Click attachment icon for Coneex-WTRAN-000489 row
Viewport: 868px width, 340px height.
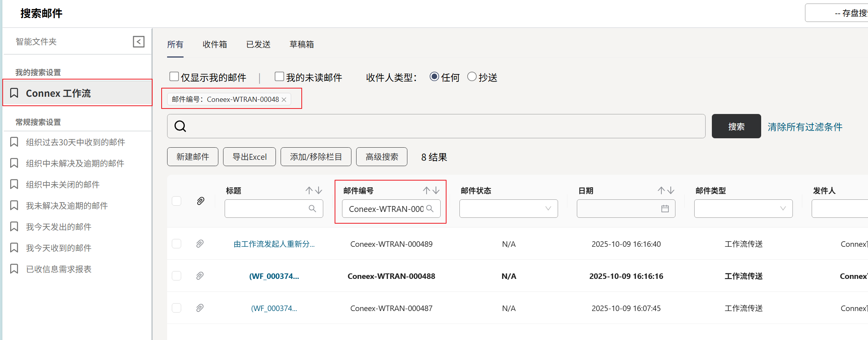click(200, 244)
